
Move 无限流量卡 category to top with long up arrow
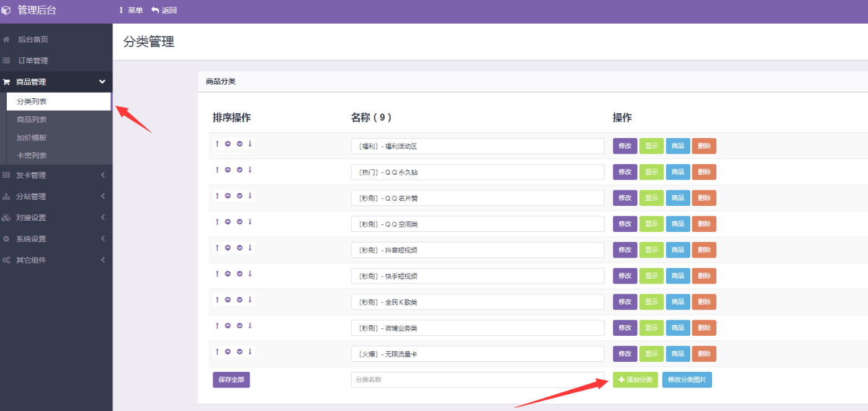tap(217, 352)
